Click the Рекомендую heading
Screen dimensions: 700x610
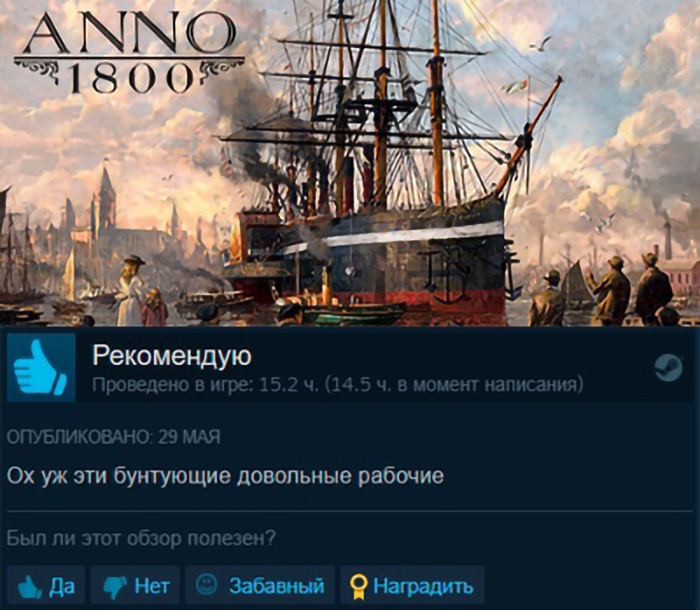[x=172, y=356]
